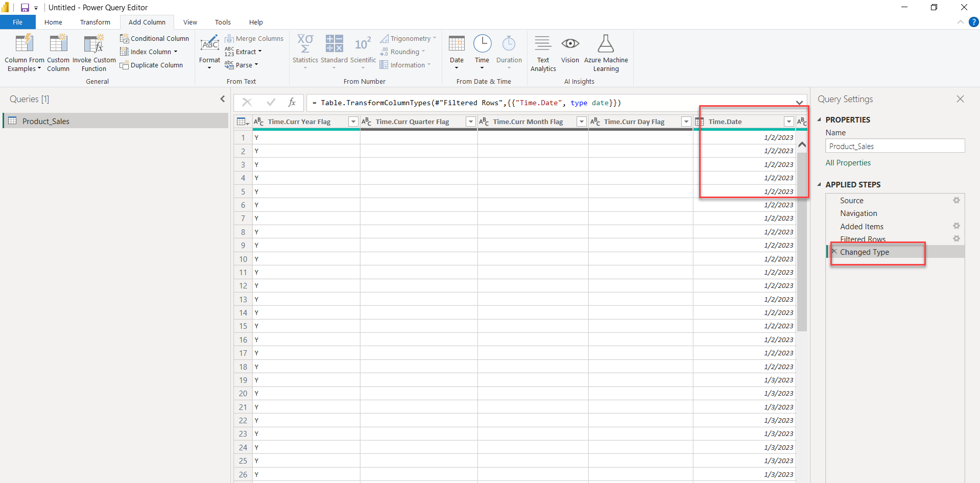Open Time.Date column filter dropdown
The width and height of the screenshot is (980, 483).
(x=789, y=122)
